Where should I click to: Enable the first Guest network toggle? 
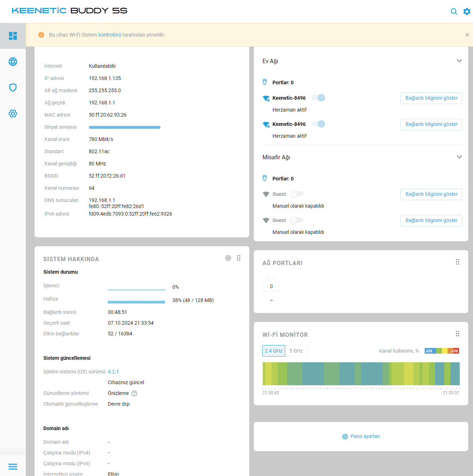(x=297, y=194)
